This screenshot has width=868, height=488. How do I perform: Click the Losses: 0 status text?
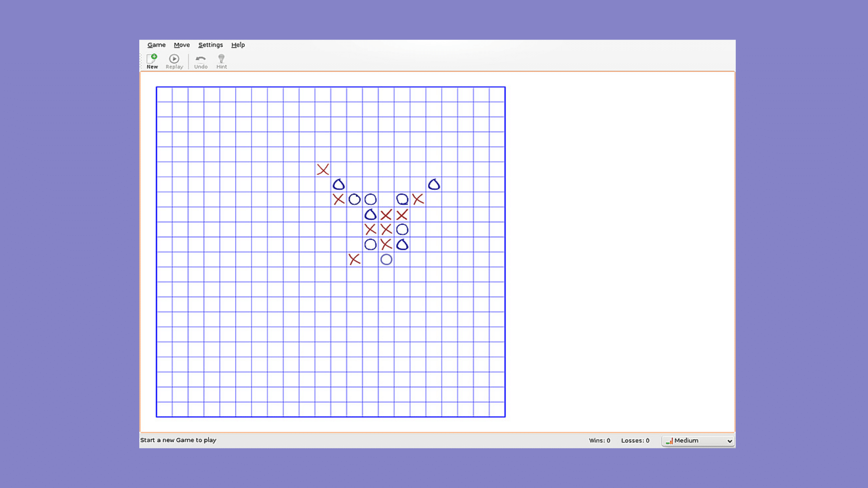tap(635, 441)
